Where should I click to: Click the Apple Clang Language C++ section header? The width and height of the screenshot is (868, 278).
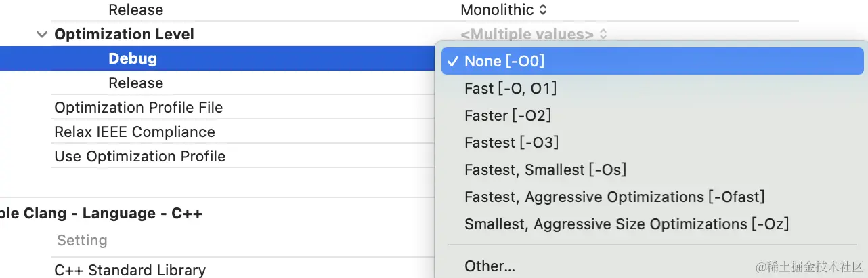(x=102, y=214)
